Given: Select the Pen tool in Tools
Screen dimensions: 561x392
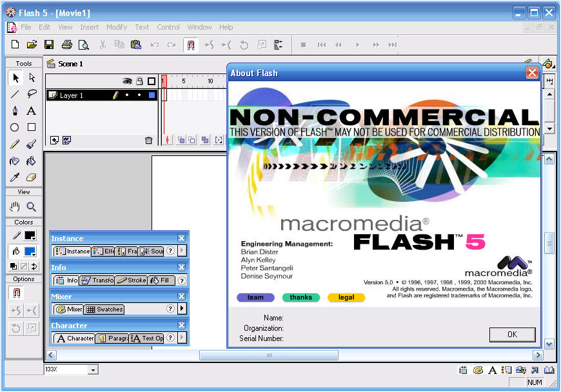Looking at the screenshot, I should pos(15,111).
